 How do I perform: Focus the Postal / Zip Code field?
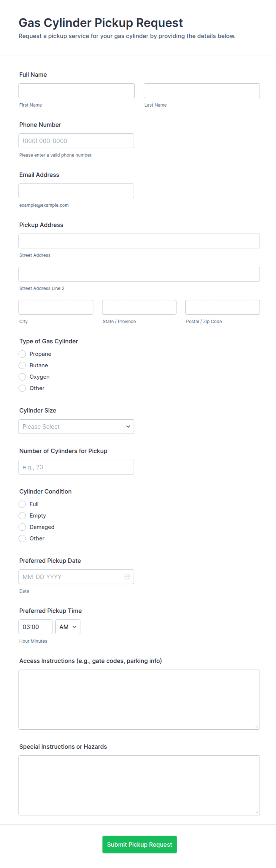(222, 307)
